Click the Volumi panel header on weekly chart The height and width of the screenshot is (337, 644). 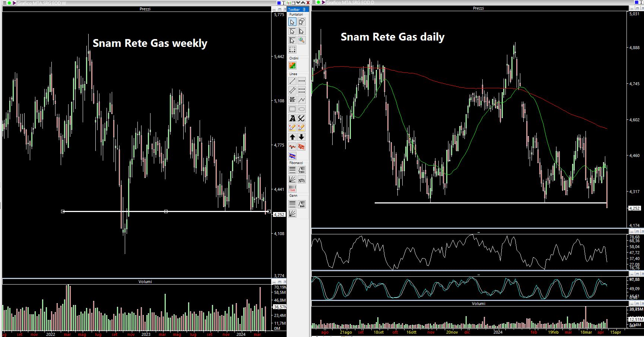[x=145, y=282]
